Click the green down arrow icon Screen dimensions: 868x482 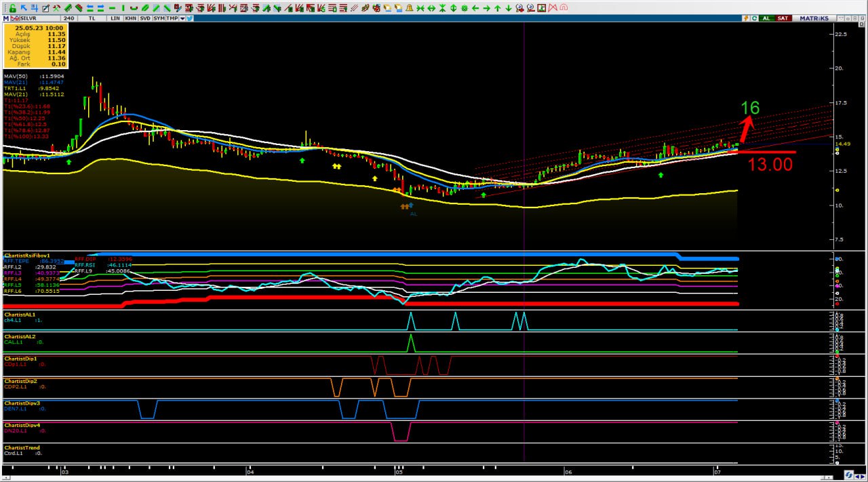click(x=508, y=8)
